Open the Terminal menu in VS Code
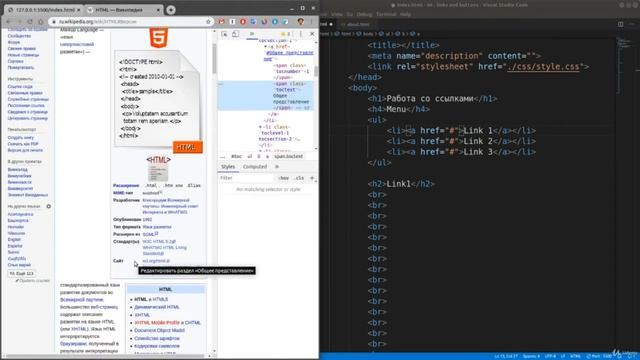 (386, 14)
